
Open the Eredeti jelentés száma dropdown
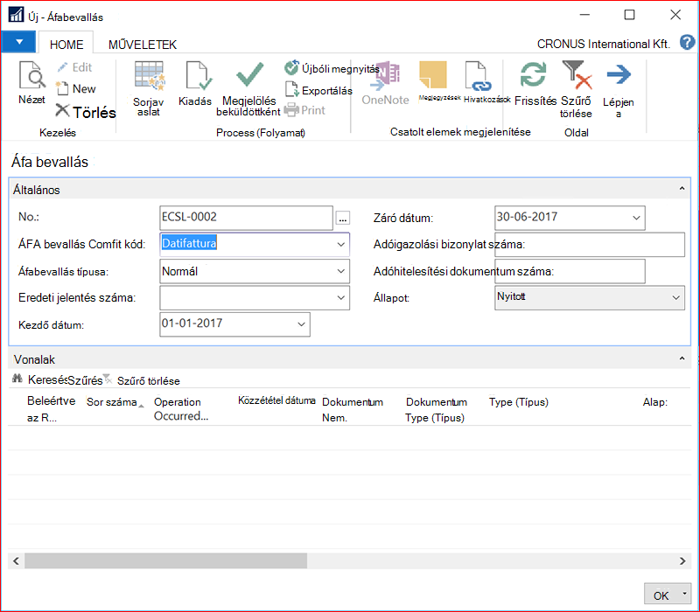(x=340, y=297)
